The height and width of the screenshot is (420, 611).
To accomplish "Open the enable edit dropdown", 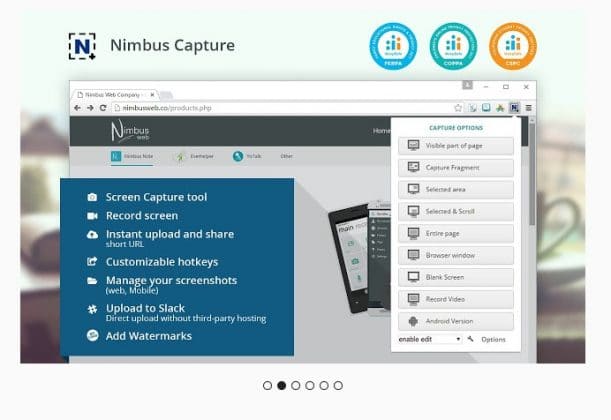I will [x=430, y=339].
